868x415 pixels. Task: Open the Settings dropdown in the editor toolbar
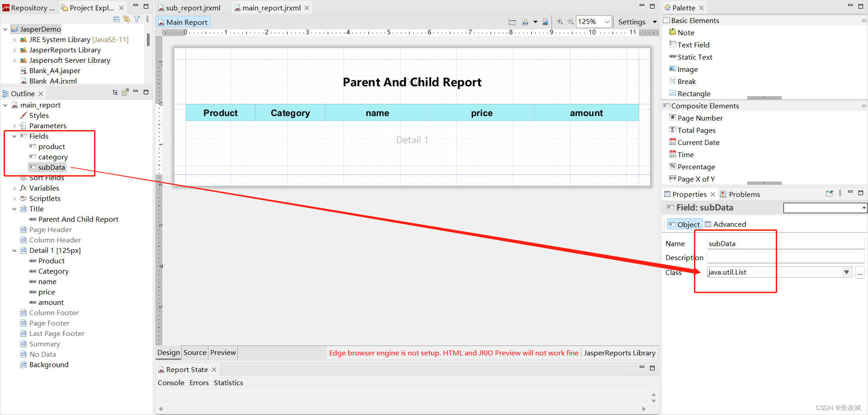point(654,22)
